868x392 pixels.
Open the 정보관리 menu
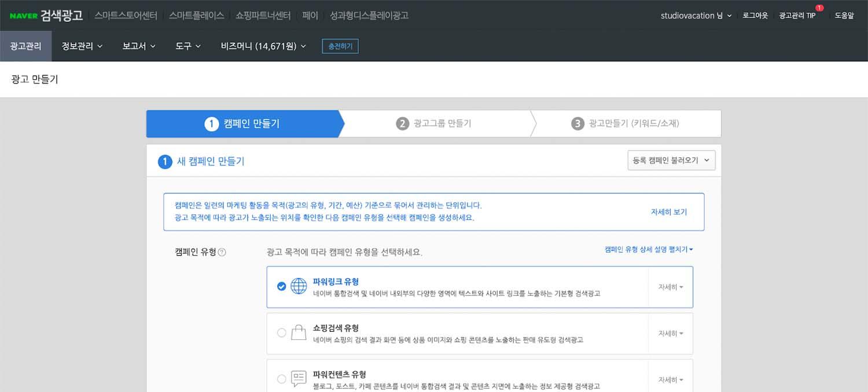pos(82,46)
